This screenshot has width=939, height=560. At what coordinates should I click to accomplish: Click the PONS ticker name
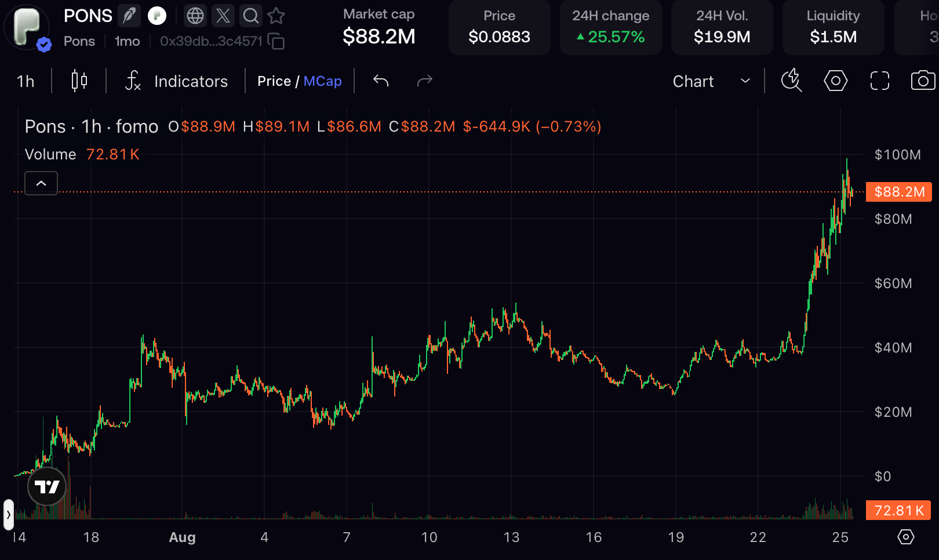click(88, 16)
